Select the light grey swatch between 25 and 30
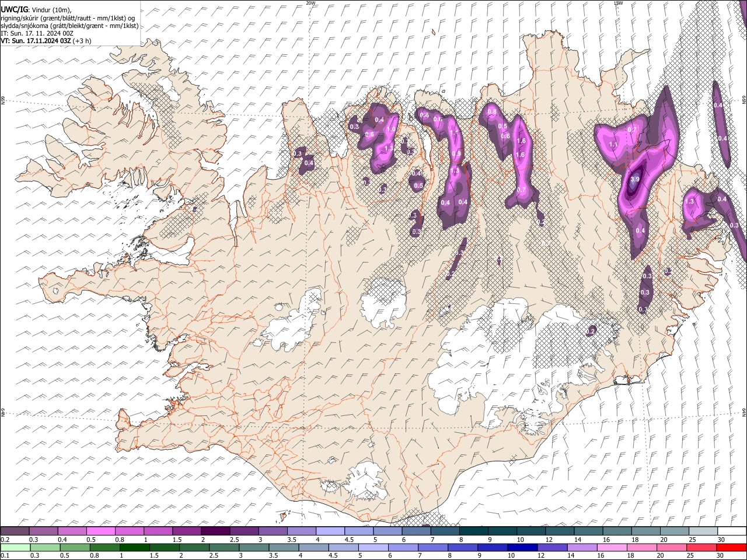The width and height of the screenshot is (747, 560). 703,531
